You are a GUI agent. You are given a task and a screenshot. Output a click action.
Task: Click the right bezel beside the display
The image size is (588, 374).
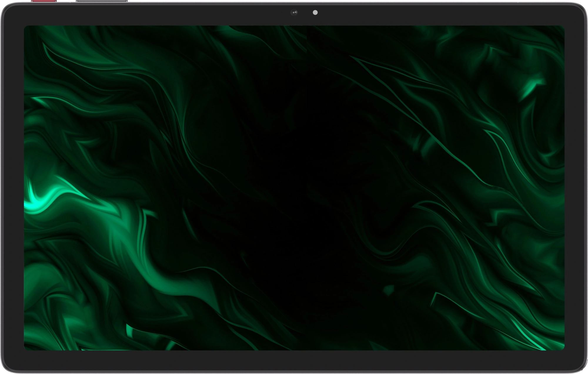tap(575, 188)
